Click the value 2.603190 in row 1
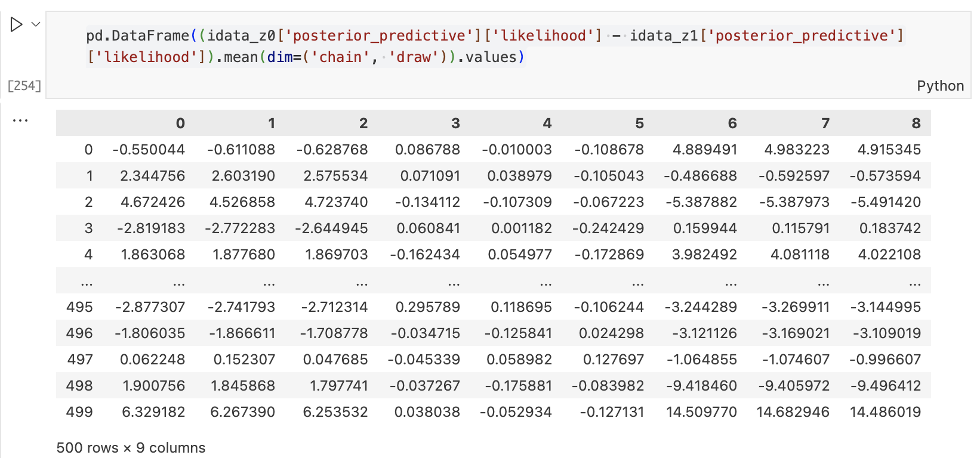The width and height of the screenshot is (980, 458). [244, 176]
